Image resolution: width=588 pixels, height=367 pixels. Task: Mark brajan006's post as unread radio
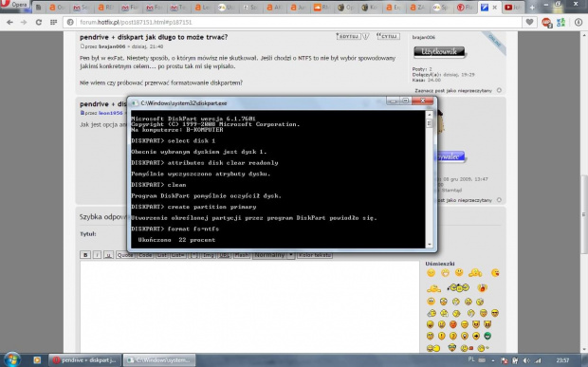tap(499, 90)
